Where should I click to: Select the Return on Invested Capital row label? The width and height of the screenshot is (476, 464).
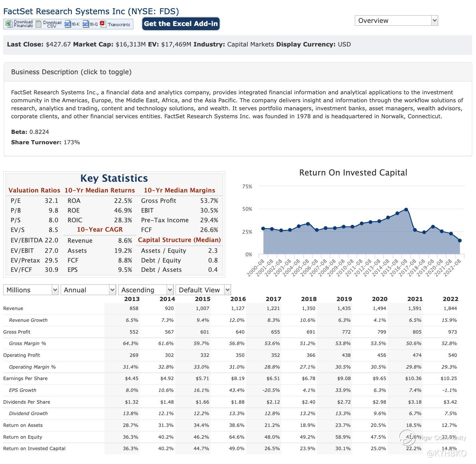(34, 448)
